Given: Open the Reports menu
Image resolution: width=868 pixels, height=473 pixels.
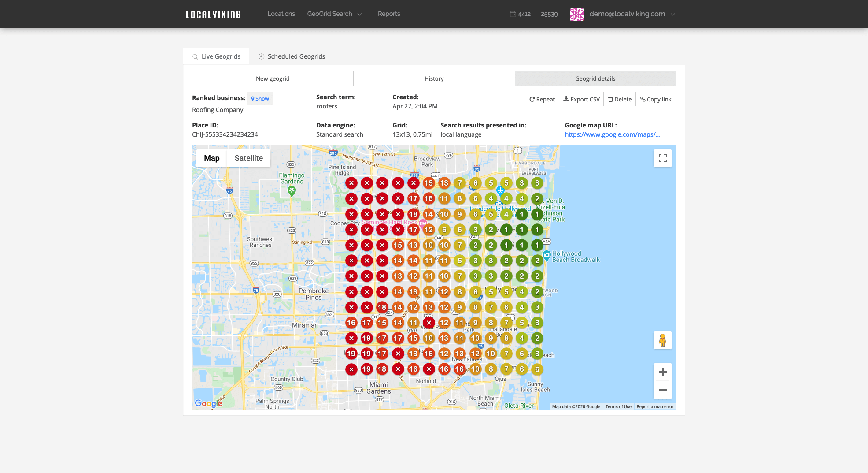Looking at the screenshot, I should point(389,14).
